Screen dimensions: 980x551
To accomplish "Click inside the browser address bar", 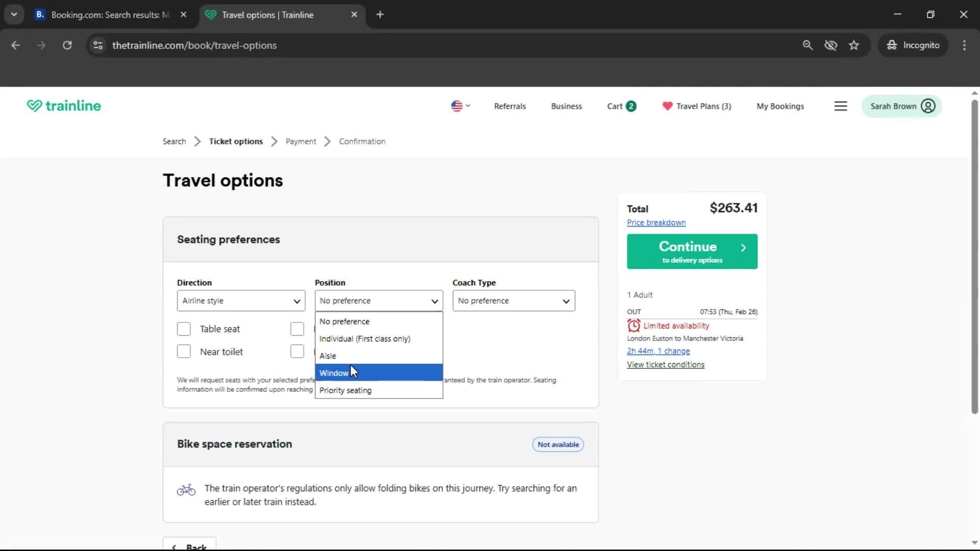I will [408, 45].
